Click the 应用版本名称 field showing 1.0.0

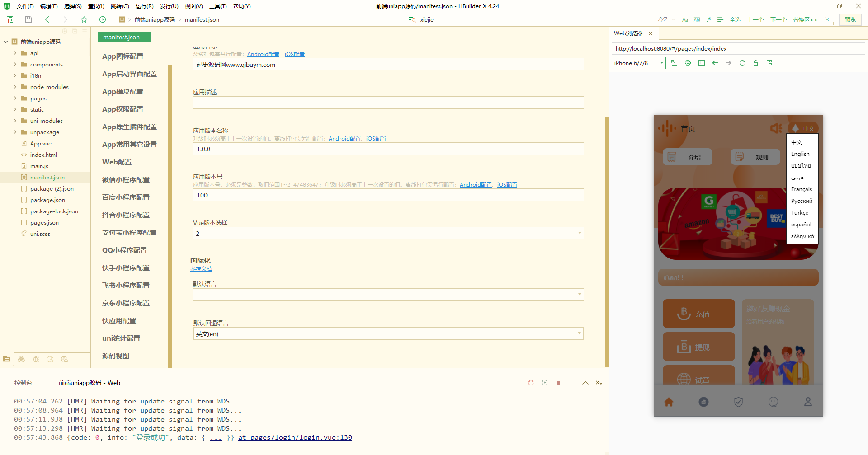(388, 149)
